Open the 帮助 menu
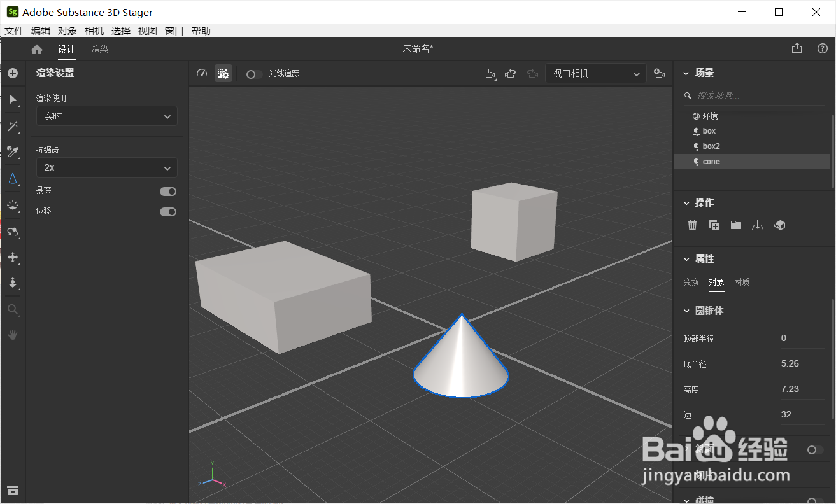The height and width of the screenshot is (504, 836). pyautogui.click(x=201, y=31)
